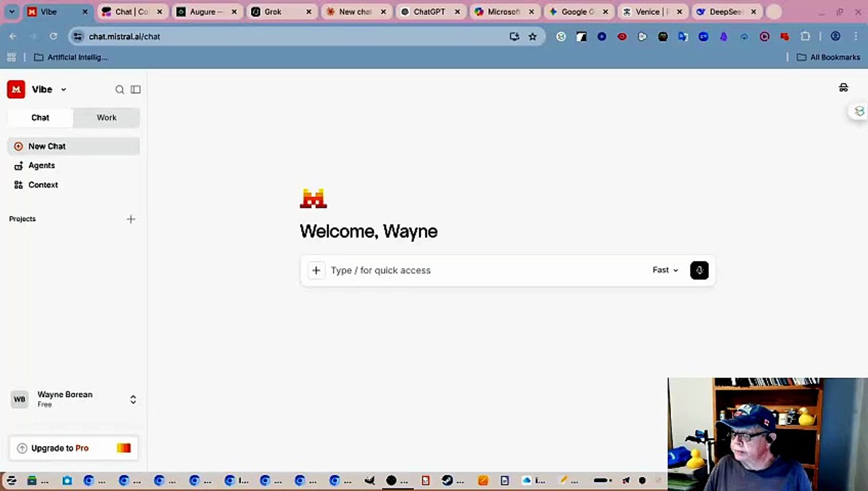Switch to the Microsoft browser tab
Viewport: 868px width, 491px height.
tap(503, 12)
